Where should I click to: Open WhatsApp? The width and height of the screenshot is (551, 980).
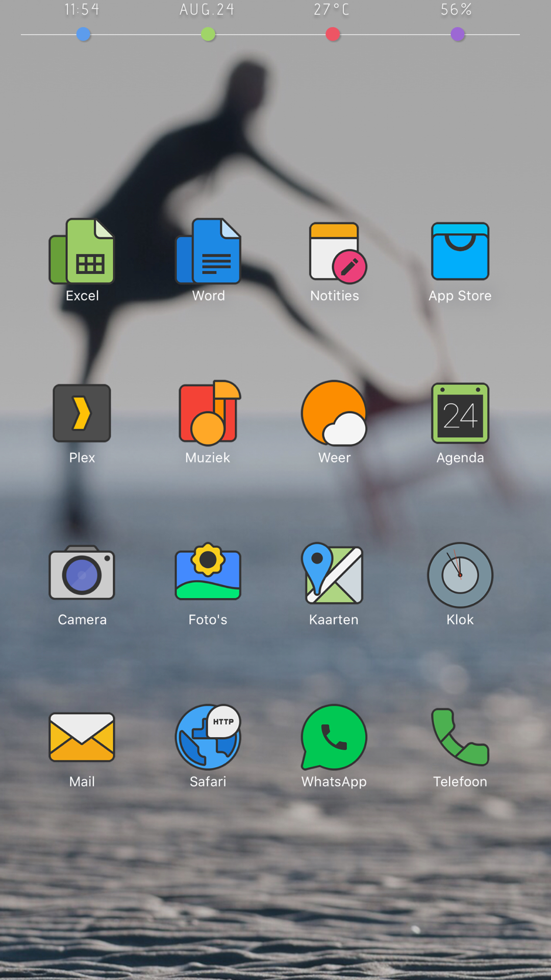coord(334,737)
